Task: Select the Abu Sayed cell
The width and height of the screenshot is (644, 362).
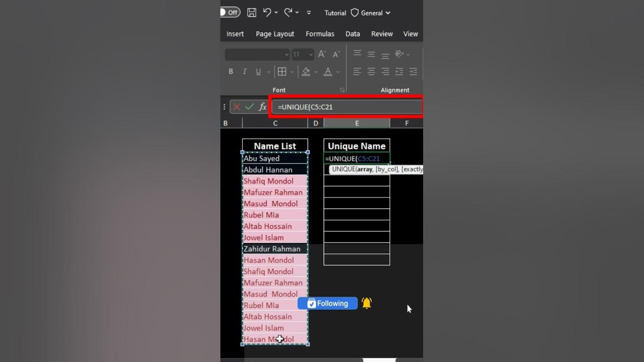Action: pos(275,158)
